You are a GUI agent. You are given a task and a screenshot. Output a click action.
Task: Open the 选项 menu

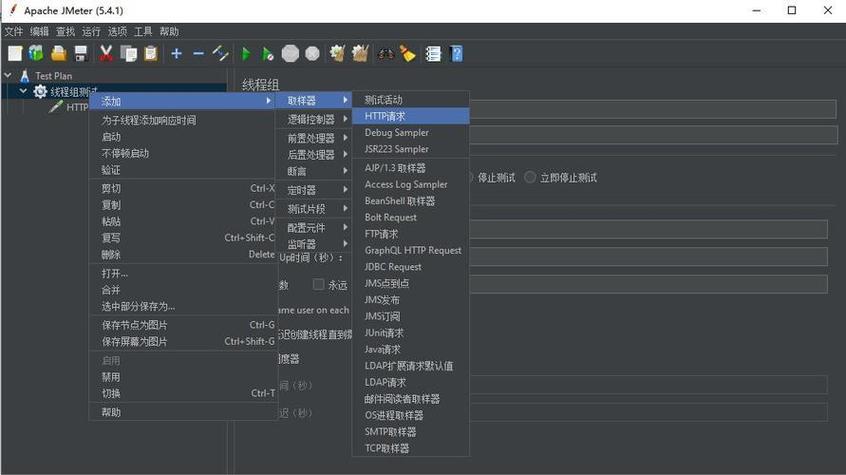click(117, 31)
